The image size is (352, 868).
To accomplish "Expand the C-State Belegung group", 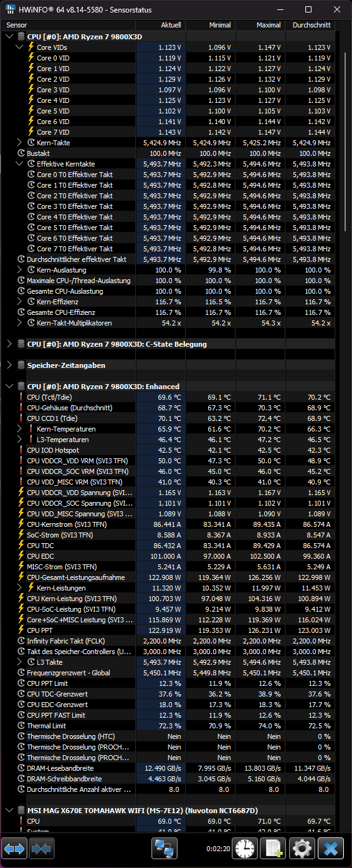I will point(9,344).
